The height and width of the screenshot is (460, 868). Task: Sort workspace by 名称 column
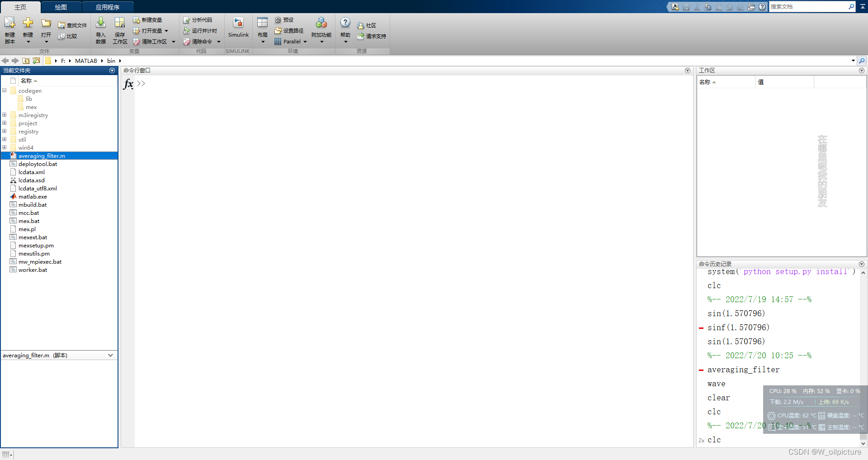point(726,82)
